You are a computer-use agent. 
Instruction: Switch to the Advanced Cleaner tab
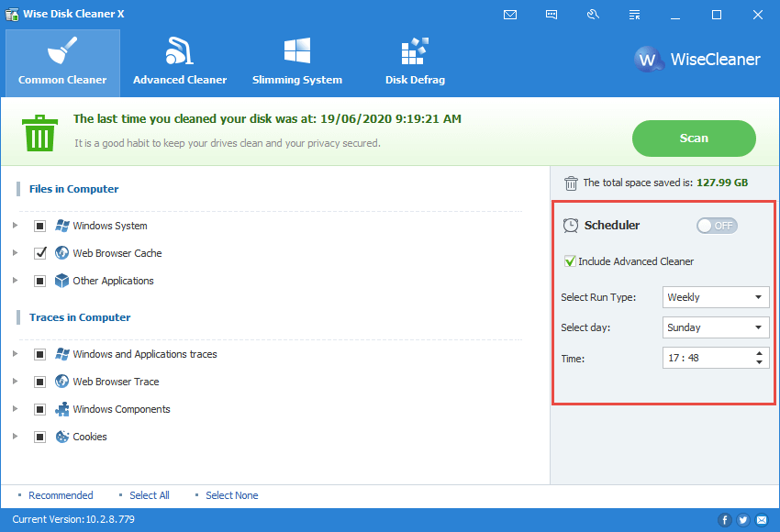click(x=180, y=62)
